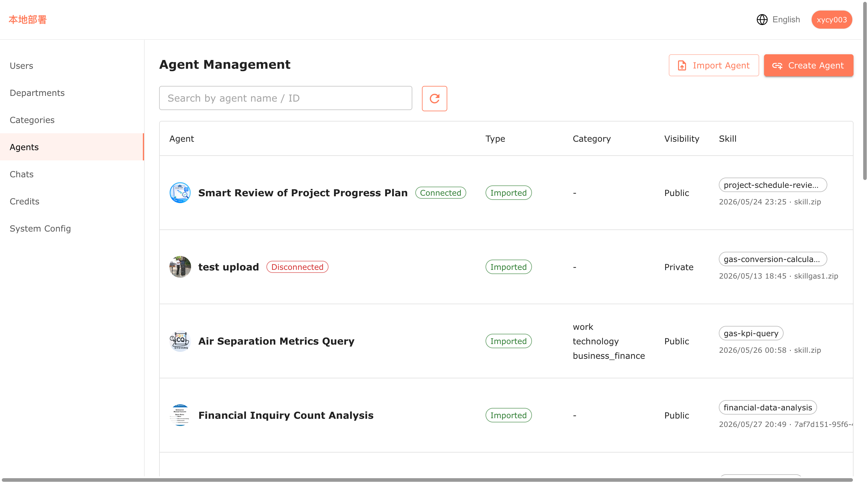The height and width of the screenshot is (483, 868).
Task: Open the xycy003 user menu
Action: [x=832, y=20]
